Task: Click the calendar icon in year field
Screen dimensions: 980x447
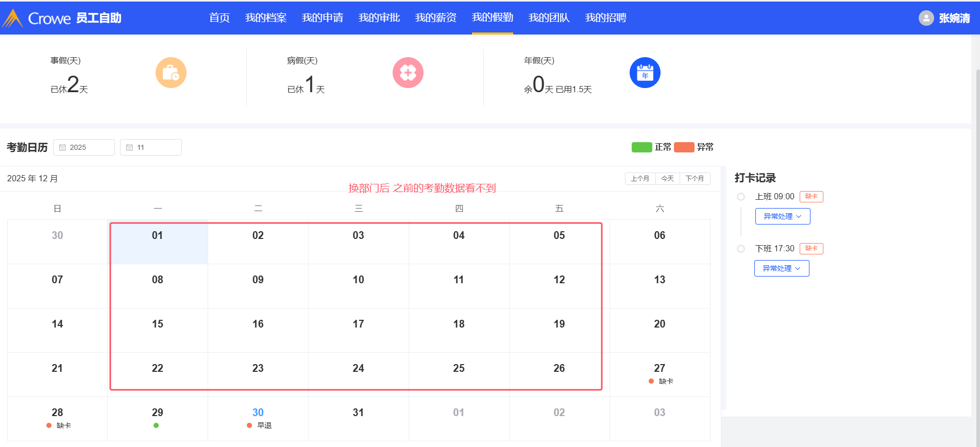Action: point(62,147)
